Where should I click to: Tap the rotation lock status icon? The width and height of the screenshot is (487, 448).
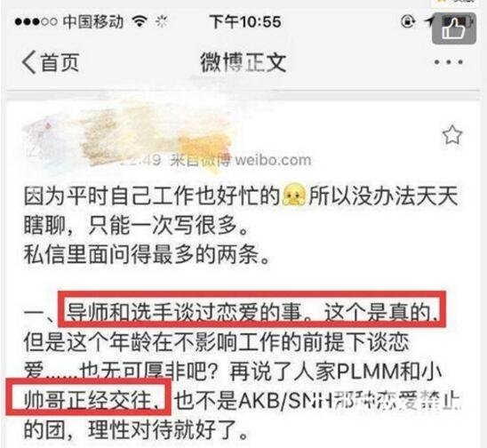coord(408,21)
